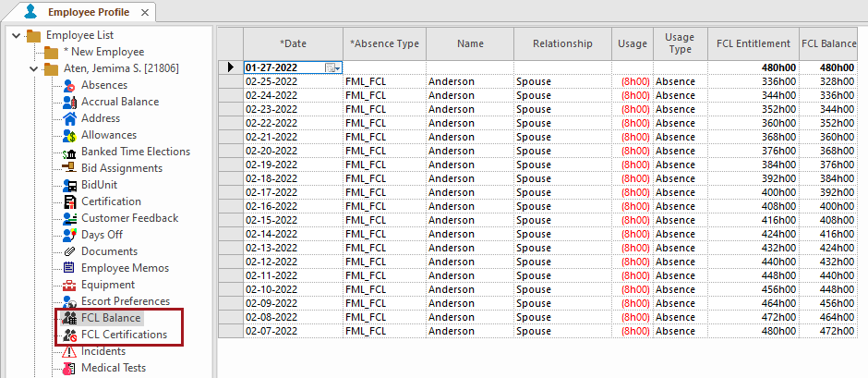Sort by the Name column header
This screenshot has width=868, height=378.
point(470,43)
